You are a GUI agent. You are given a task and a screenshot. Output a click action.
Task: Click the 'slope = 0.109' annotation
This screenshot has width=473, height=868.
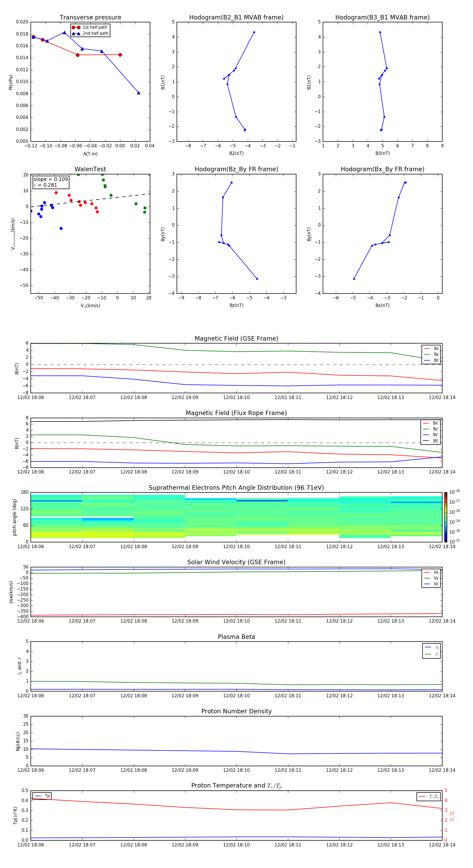point(50,179)
